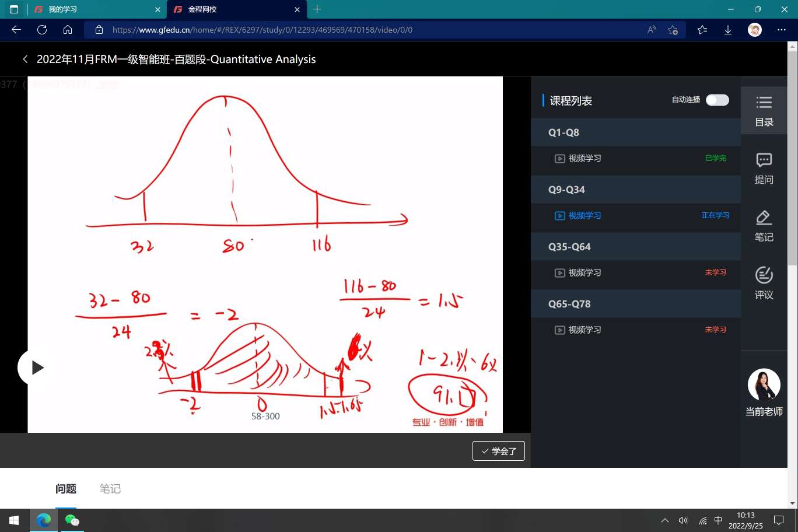
Task: Refresh the current page
Action: coord(42,30)
